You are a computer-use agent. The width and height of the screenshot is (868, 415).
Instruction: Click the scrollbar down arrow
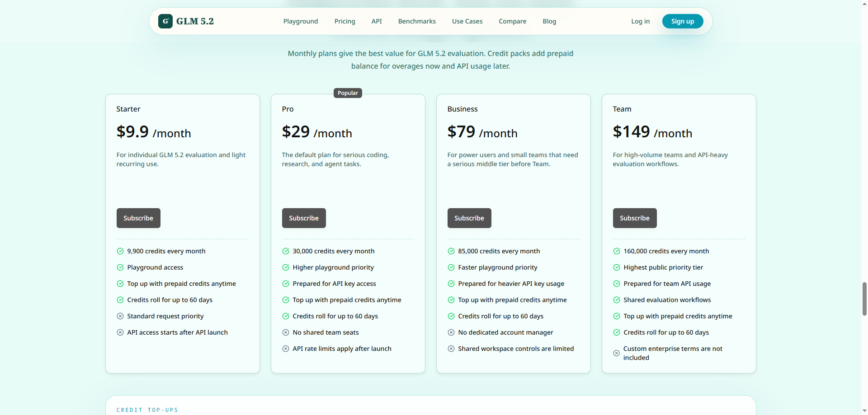pyautogui.click(x=864, y=411)
